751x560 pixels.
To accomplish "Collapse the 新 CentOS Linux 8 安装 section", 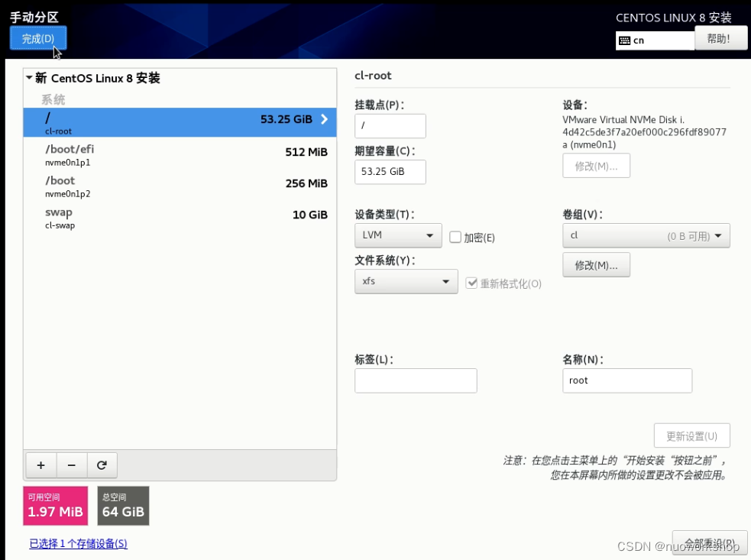I will click(29, 78).
